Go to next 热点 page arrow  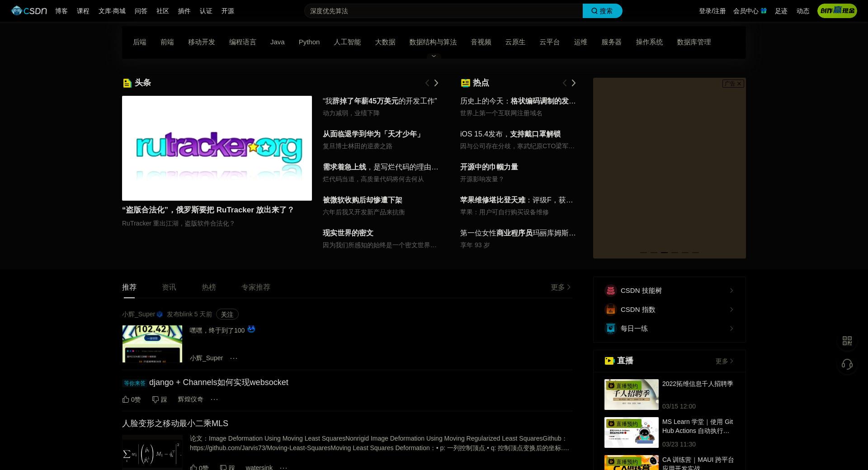(x=574, y=83)
